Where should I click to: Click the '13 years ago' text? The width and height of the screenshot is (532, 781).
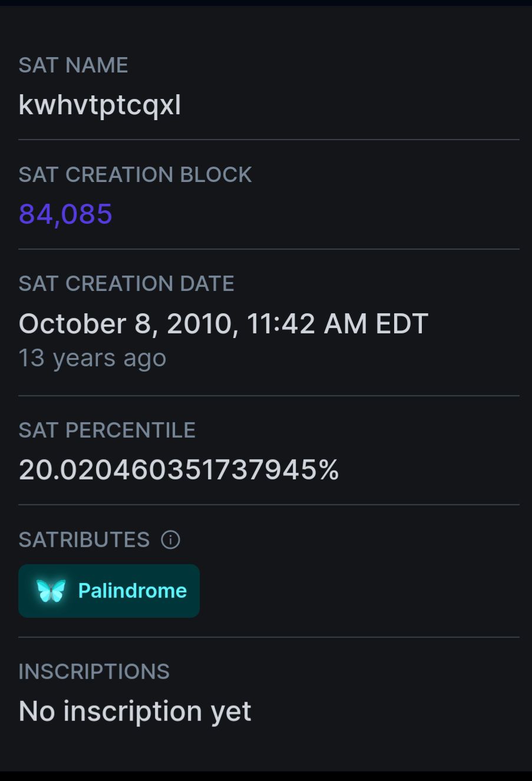92,358
